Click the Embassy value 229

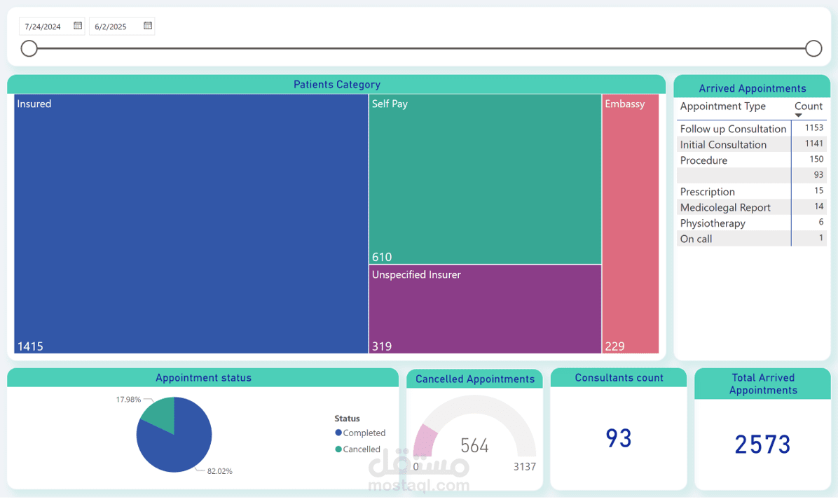[614, 346]
